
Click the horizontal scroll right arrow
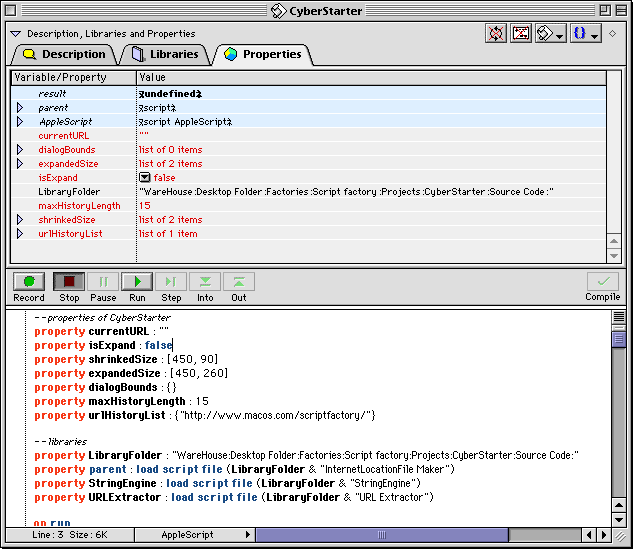(604, 535)
